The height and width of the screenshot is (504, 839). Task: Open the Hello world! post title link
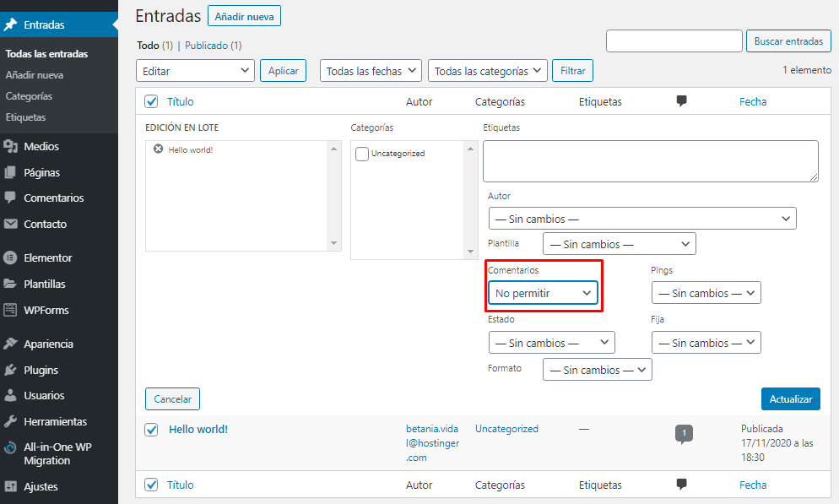[198, 429]
